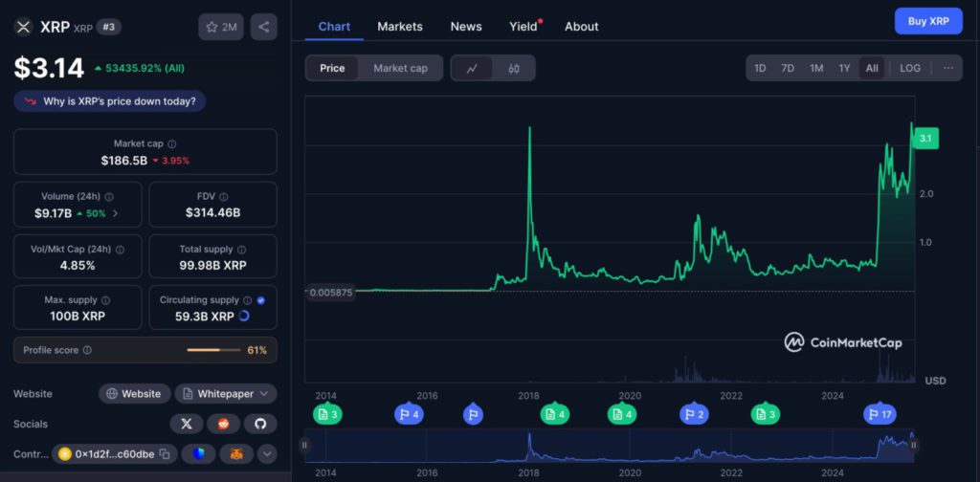The height and width of the screenshot is (482, 980).
Task: Toggle the LOG scale on chart
Action: click(x=910, y=68)
